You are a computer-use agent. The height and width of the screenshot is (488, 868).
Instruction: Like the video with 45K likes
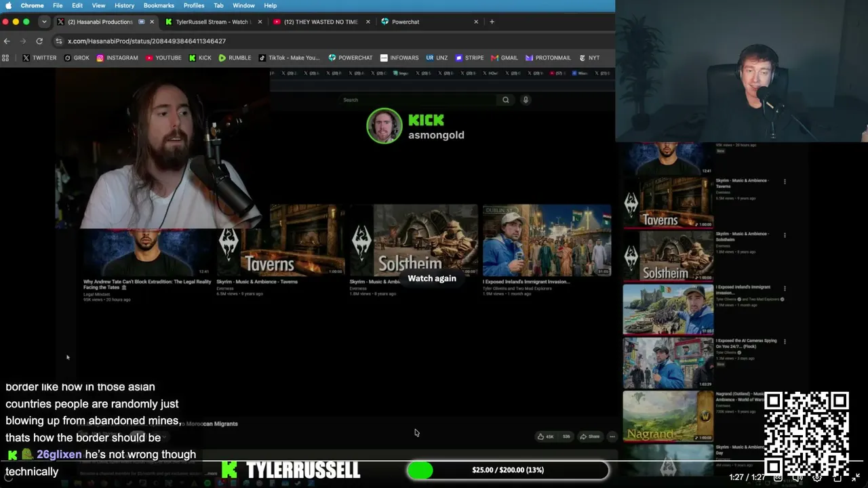[546, 436]
